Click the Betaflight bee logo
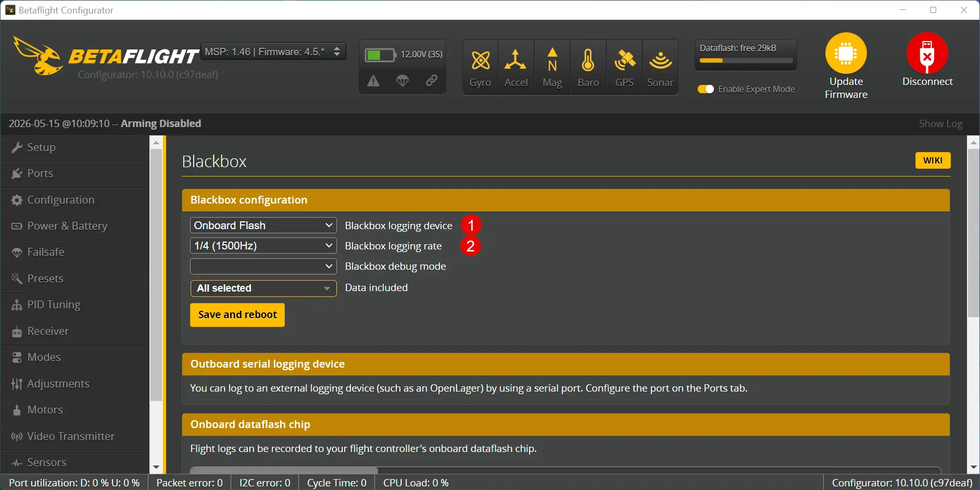Image resolution: width=980 pixels, height=490 pixels. pyautogui.click(x=37, y=55)
